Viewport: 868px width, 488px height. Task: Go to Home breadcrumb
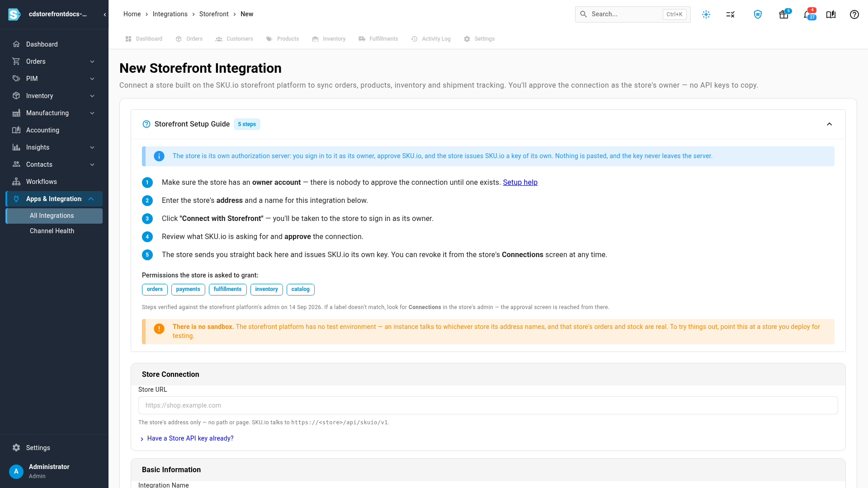click(132, 14)
